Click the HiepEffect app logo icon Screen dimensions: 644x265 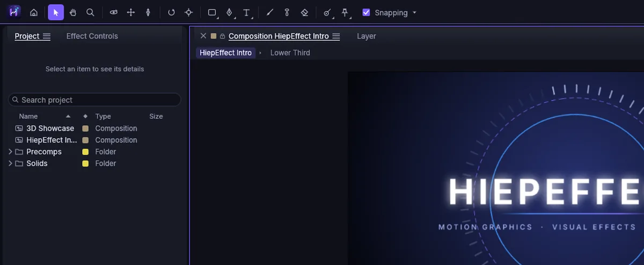pos(15,12)
